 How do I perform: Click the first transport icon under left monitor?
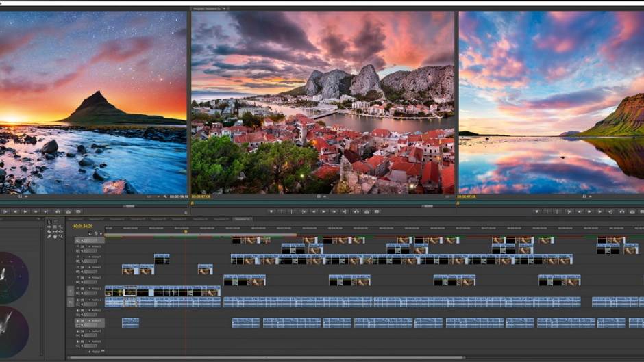click(x=5, y=211)
